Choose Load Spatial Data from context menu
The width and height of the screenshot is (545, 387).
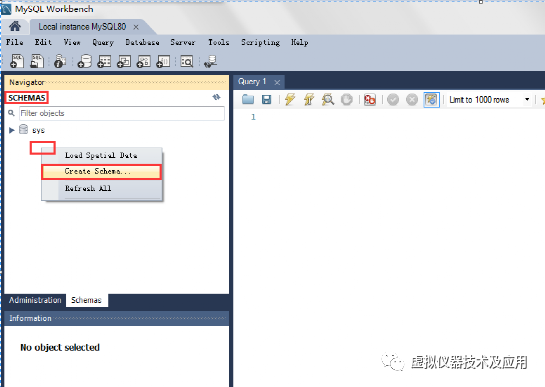coord(101,155)
